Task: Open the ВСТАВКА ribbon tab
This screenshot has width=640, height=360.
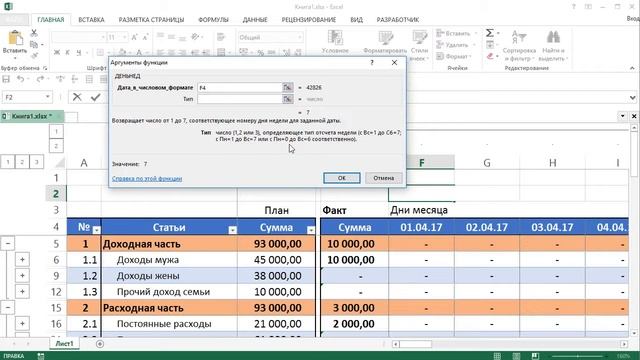Action: coord(91,20)
